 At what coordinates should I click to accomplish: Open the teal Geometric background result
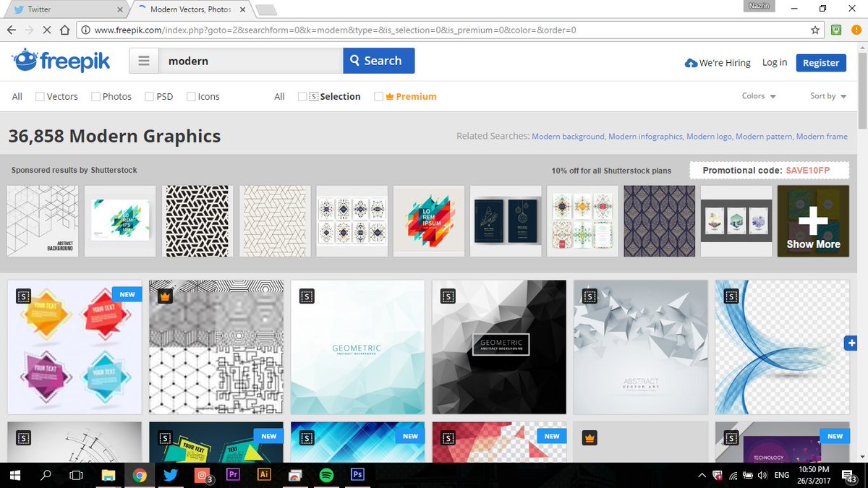357,347
